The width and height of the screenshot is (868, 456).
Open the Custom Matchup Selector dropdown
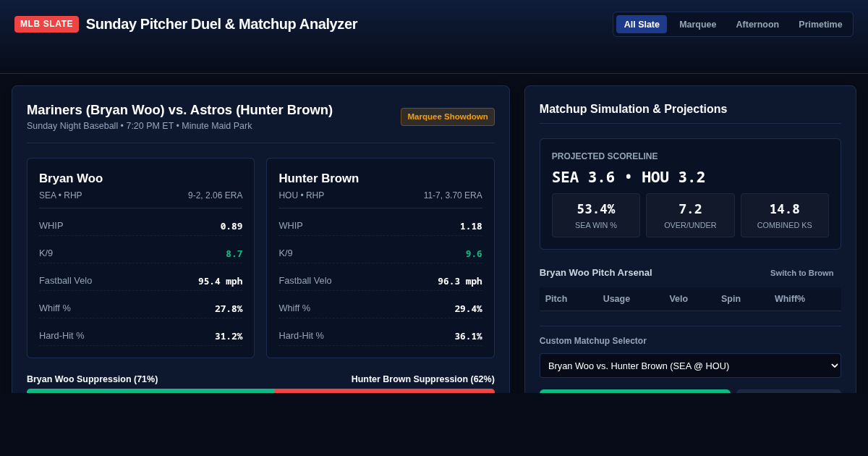690,366
